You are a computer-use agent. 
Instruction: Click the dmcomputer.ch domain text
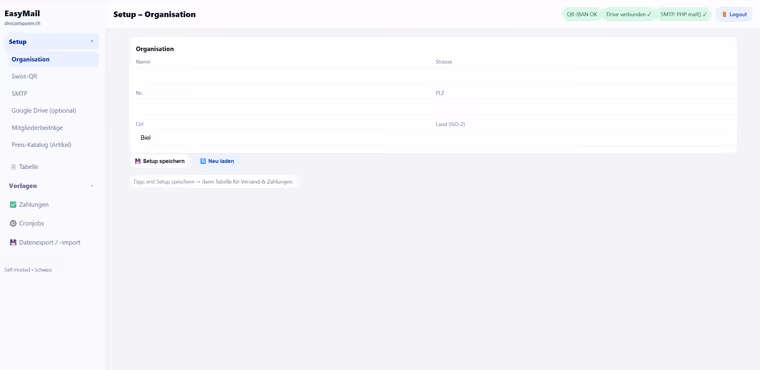click(x=22, y=24)
